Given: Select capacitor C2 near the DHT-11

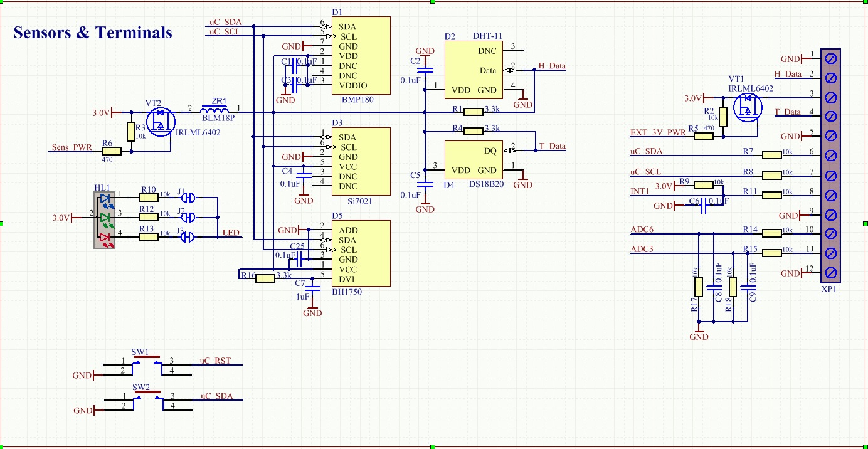Looking at the screenshot, I should click(426, 69).
